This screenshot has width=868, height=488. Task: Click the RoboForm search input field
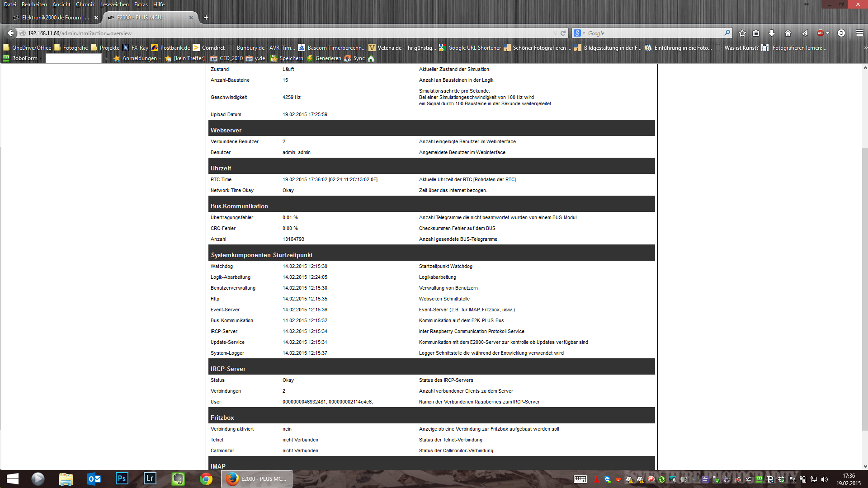pos(74,58)
